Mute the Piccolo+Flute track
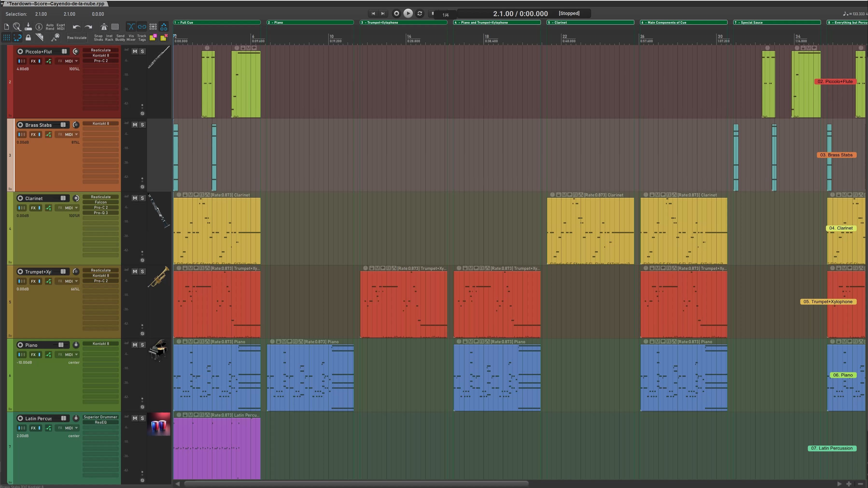This screenshot has height=488, width=868. pos(135,52)
